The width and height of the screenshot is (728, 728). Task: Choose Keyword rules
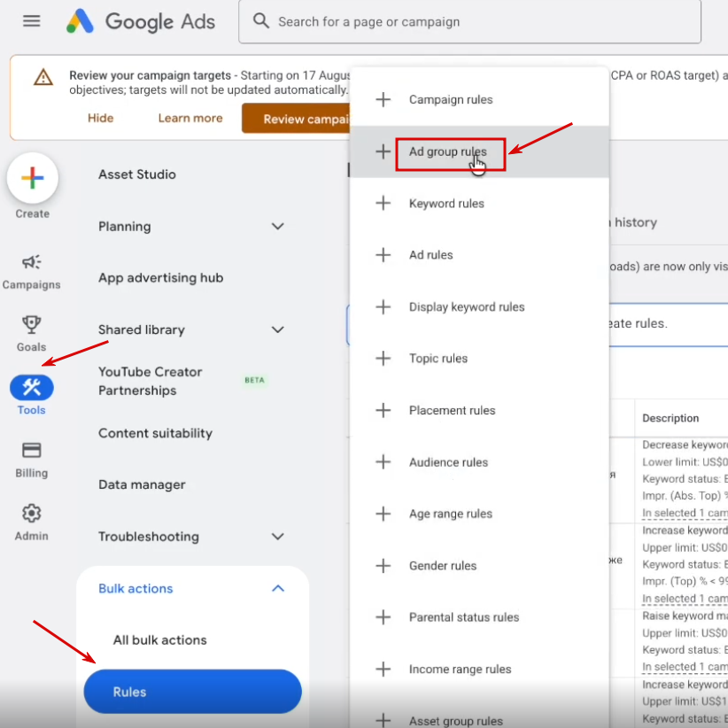(x=446, y=204)
